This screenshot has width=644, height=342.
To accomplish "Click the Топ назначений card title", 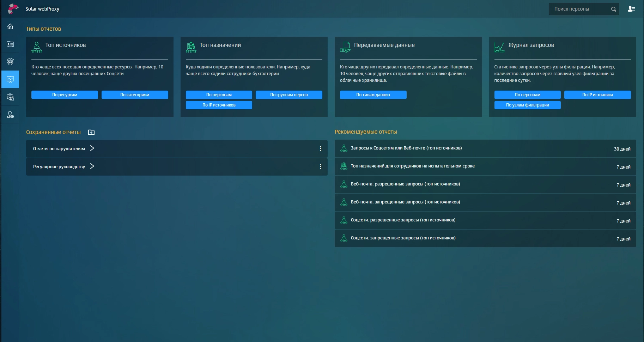I will coord(220,45).
